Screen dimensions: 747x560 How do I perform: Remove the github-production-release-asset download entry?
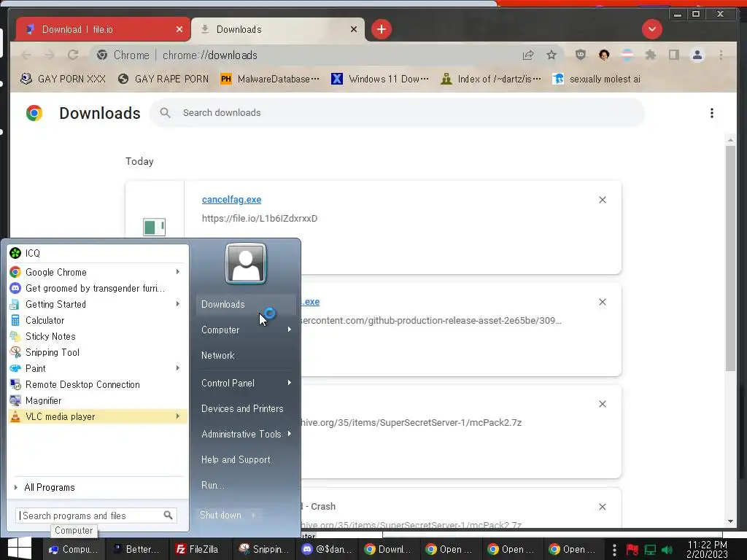point(602,302)
